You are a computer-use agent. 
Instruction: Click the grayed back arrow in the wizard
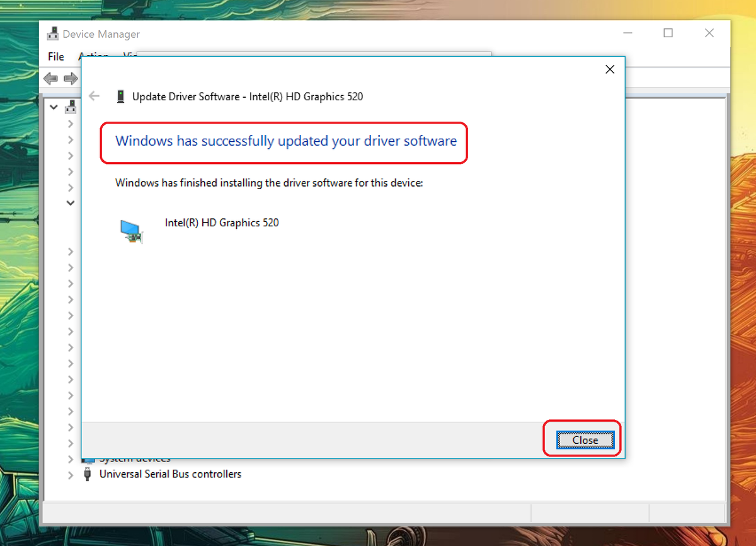click(x=94, y=96)
